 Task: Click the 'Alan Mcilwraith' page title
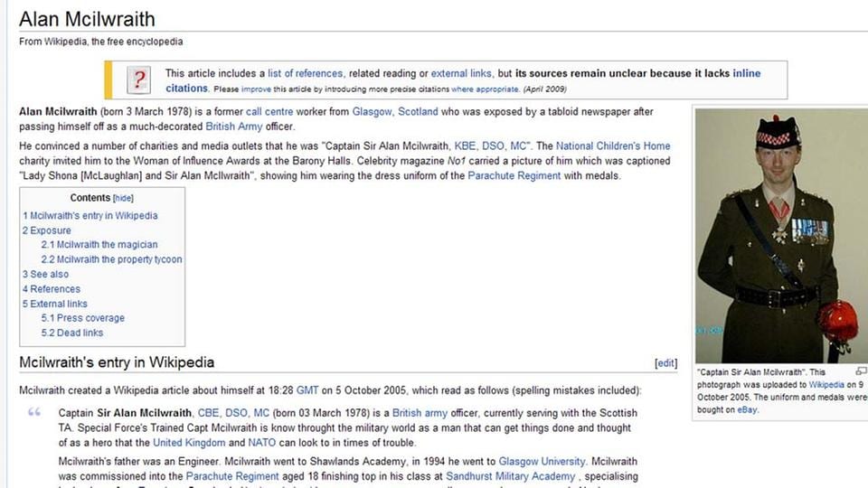point(87,19)
